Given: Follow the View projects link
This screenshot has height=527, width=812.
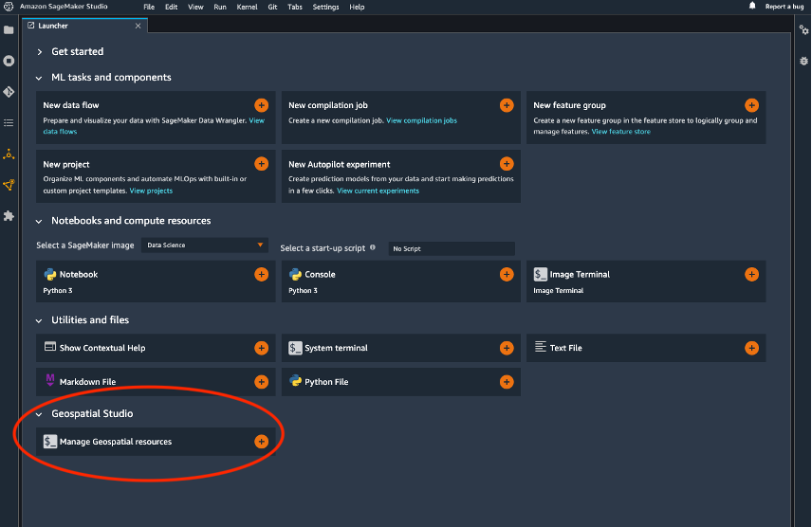Looking at the screenshot, I should click(151, 191).
